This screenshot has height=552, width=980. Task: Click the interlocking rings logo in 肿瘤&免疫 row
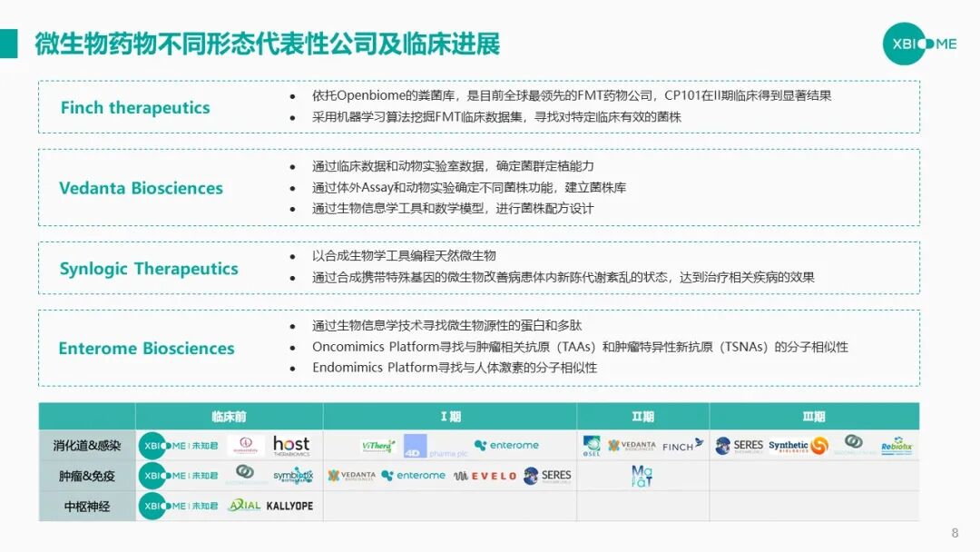pos(245,475)
